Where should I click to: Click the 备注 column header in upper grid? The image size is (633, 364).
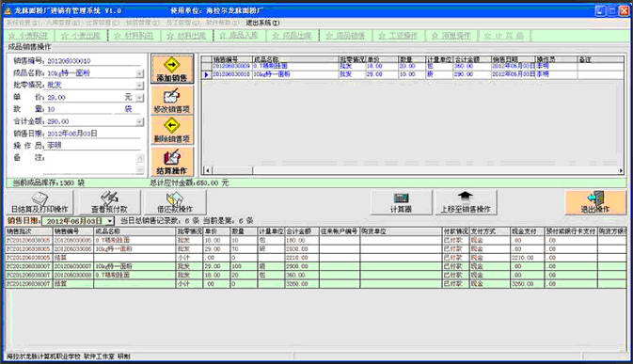coord(600,59)
